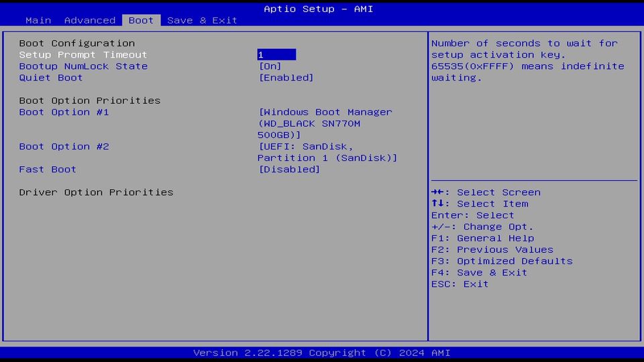
Task: Click the Boot Configuration heading
Action: coord(76,43)
